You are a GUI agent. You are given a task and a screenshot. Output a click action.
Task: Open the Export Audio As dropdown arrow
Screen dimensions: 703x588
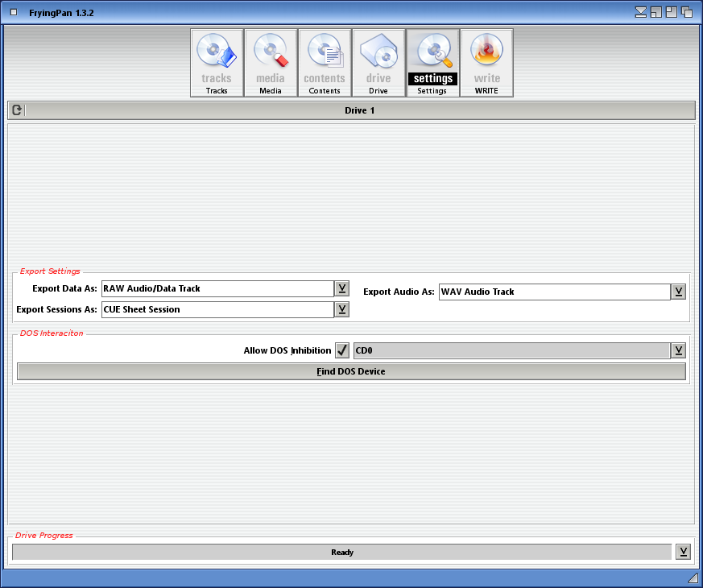(678, 292)
